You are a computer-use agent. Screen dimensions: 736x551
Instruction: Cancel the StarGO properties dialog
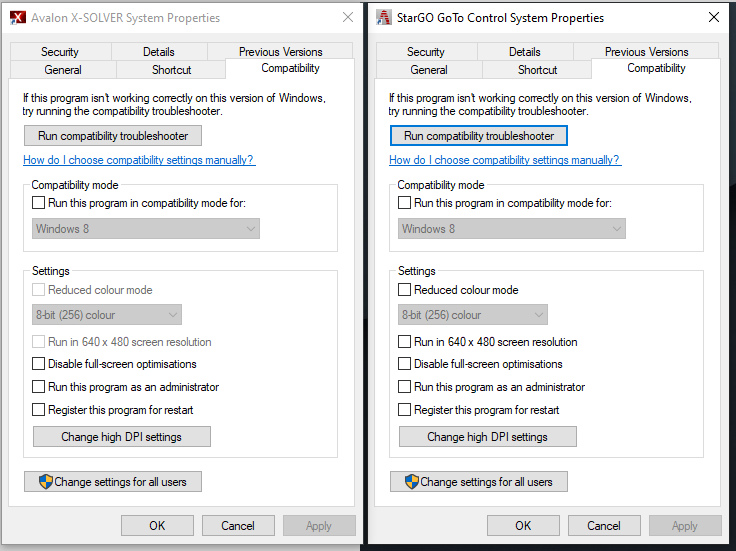click(x=604, y=526)
